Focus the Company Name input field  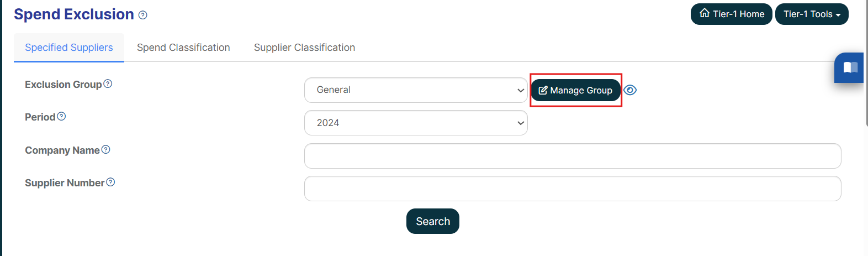pos(573,156)
